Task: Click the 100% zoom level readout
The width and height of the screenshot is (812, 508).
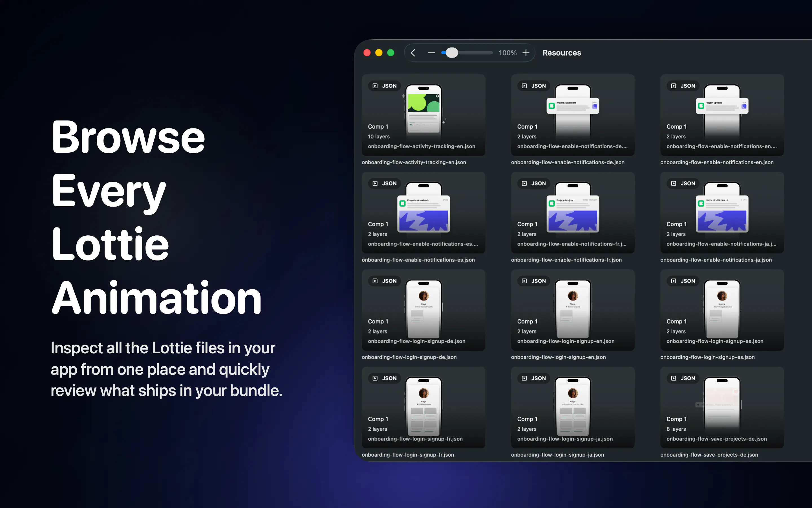Action: (507, 53)
